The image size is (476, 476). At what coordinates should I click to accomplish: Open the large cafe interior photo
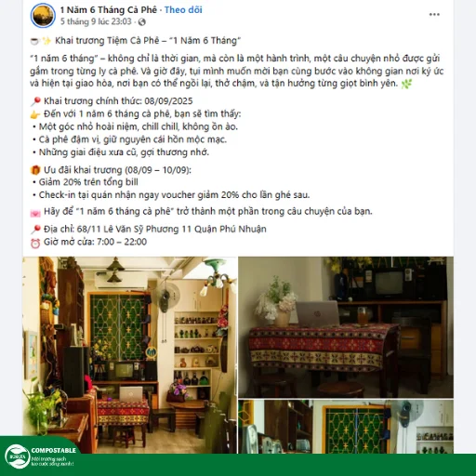point(129,355)
